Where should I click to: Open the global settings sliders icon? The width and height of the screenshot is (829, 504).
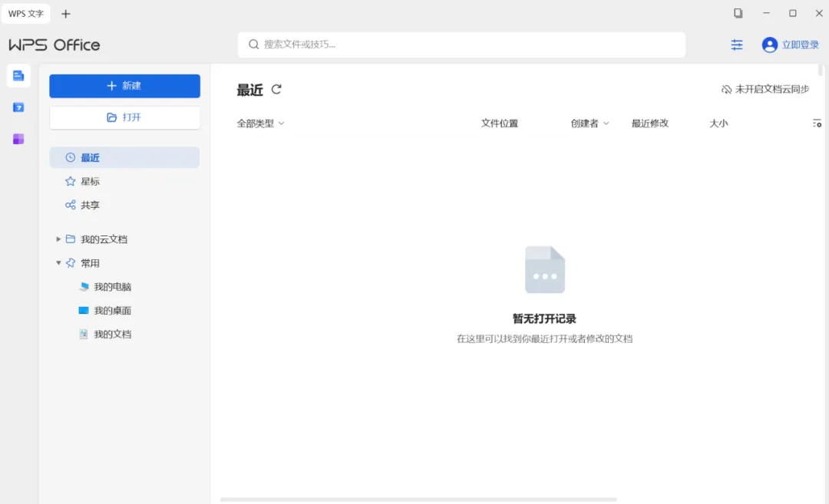[736, 45]
